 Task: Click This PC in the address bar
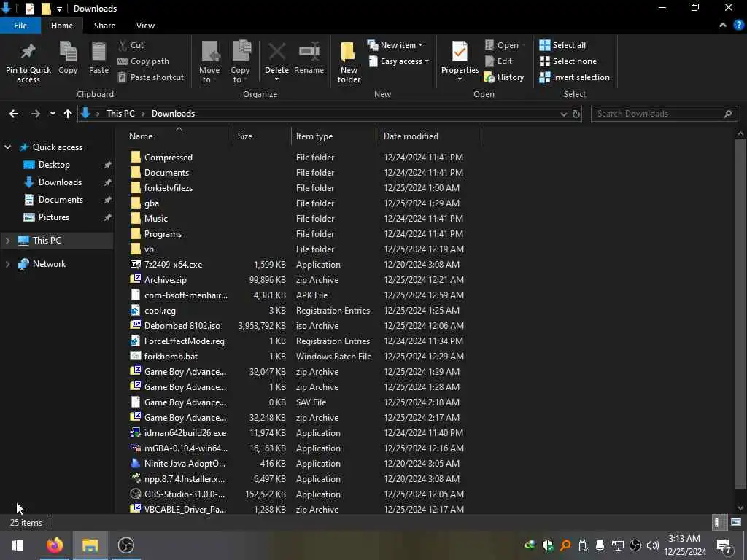click(x=120, y=114)
